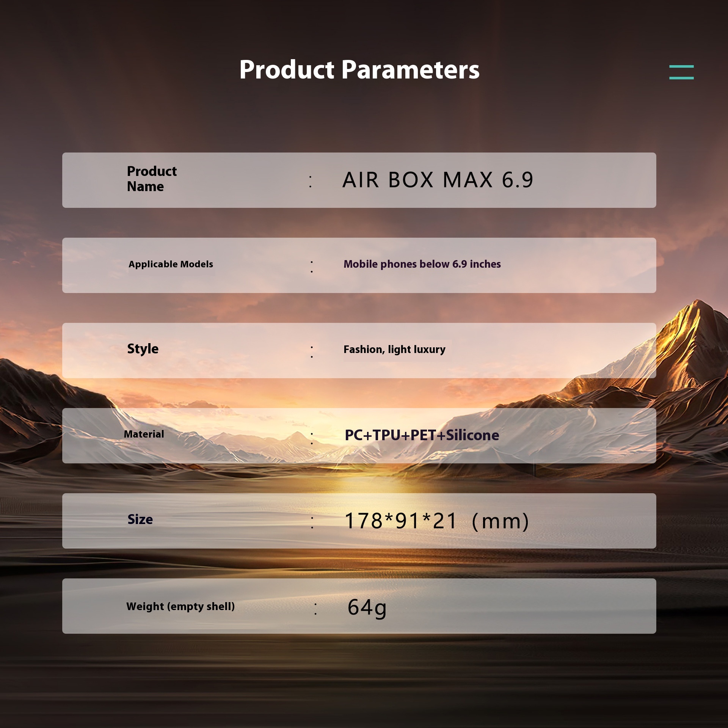Image resolution: width=728 pixels, height=728 pixels.
Task: Click the Style label
Action: click(x=143, y=349)
